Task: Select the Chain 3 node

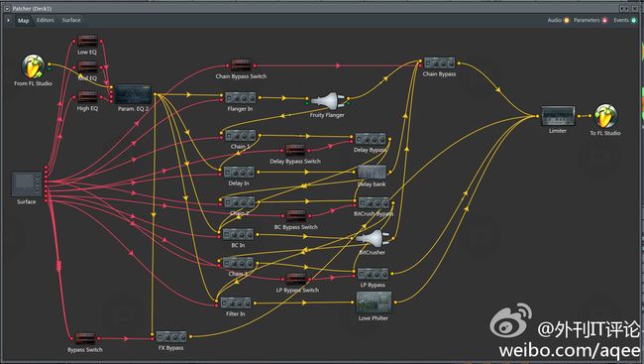Action: tap(238, 263)
